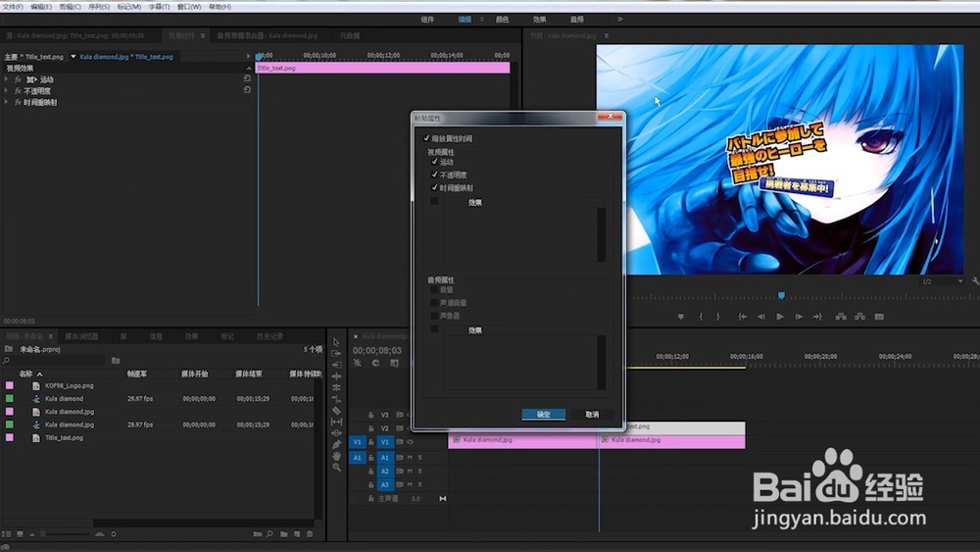Image resolution: width=980 pixels, height=552 pixels.
Task: Click the Program monitor playhead marker
Action: 781,295
